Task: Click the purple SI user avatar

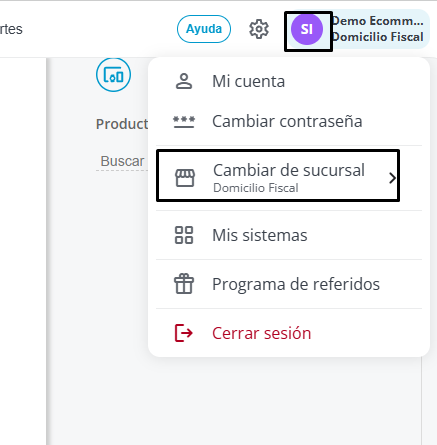Action: [x=307, y=30]
